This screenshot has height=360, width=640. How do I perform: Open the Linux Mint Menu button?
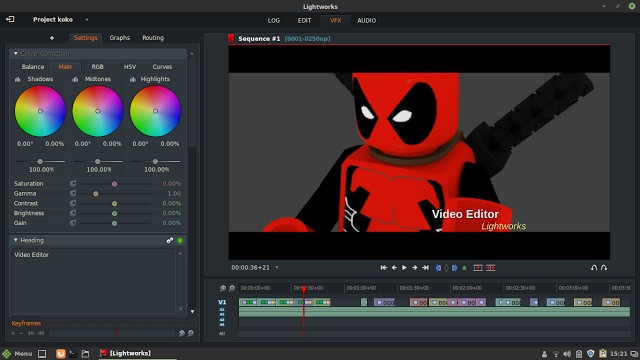(17, 353)
